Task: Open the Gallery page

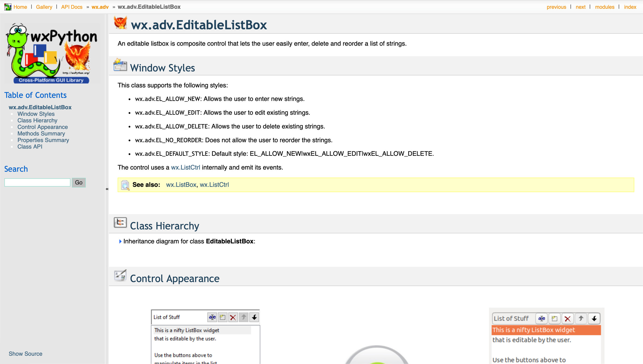Action: click(x=44, y=7)
